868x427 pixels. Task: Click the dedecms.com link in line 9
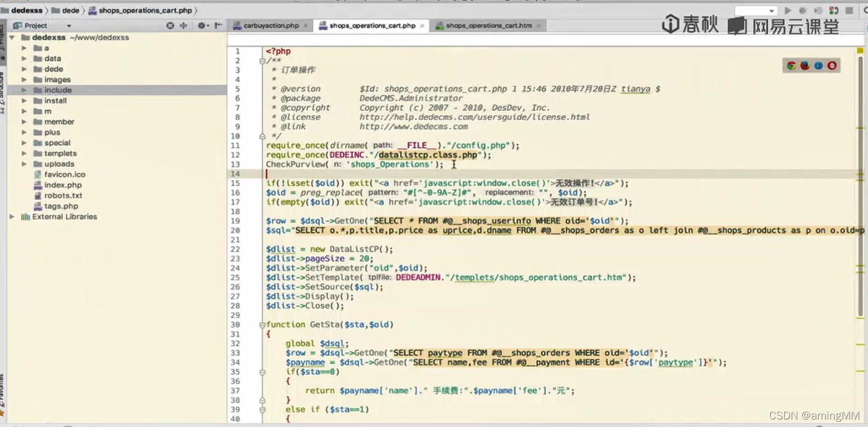414,126
